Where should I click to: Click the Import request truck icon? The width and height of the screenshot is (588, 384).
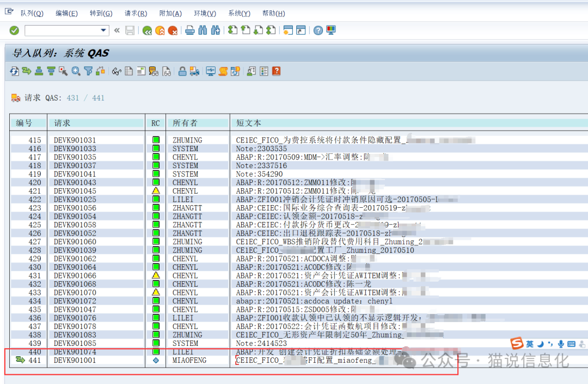pos(194,71)
